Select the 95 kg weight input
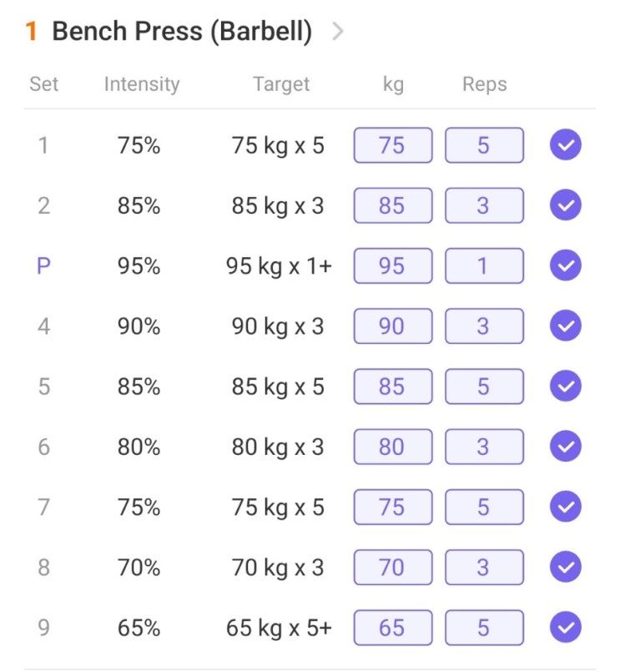Viewport: 620px width, 672px height. pos(392,266)
